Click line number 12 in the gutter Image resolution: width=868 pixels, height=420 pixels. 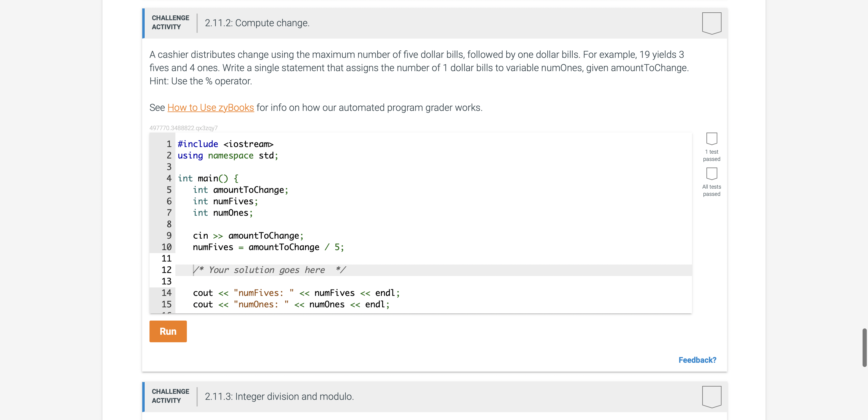pyautogui.click(x=166, y=270)
